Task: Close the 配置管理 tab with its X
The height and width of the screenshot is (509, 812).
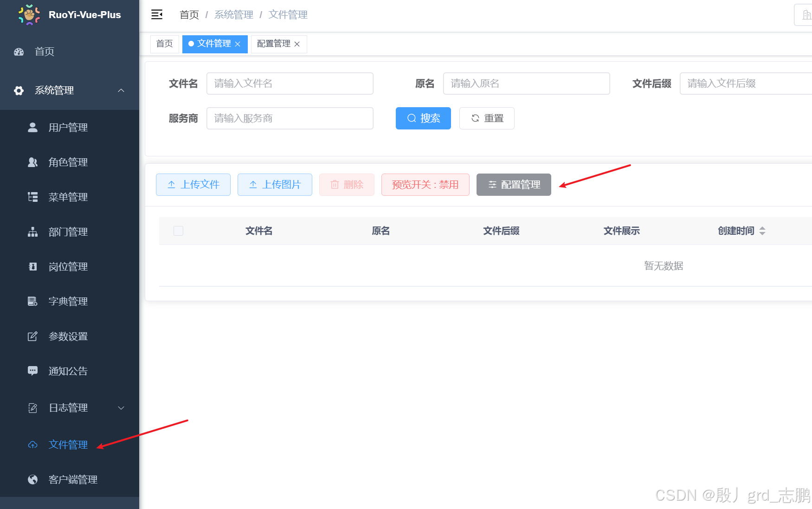Action: (x=297, y=44)
